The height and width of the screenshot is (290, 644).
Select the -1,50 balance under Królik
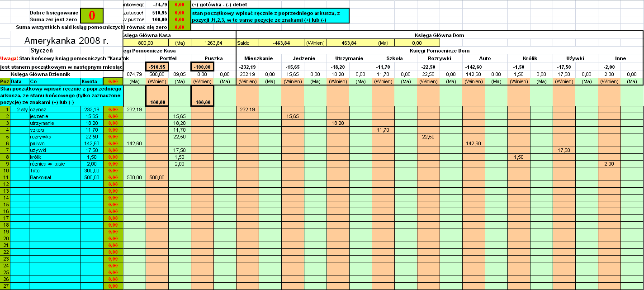pyautogui.click(x=519, y=67)
